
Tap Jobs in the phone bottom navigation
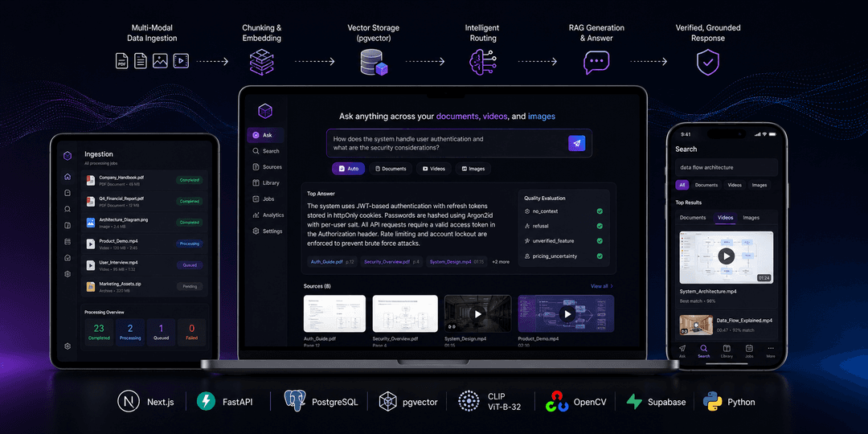tap(749, 351)
